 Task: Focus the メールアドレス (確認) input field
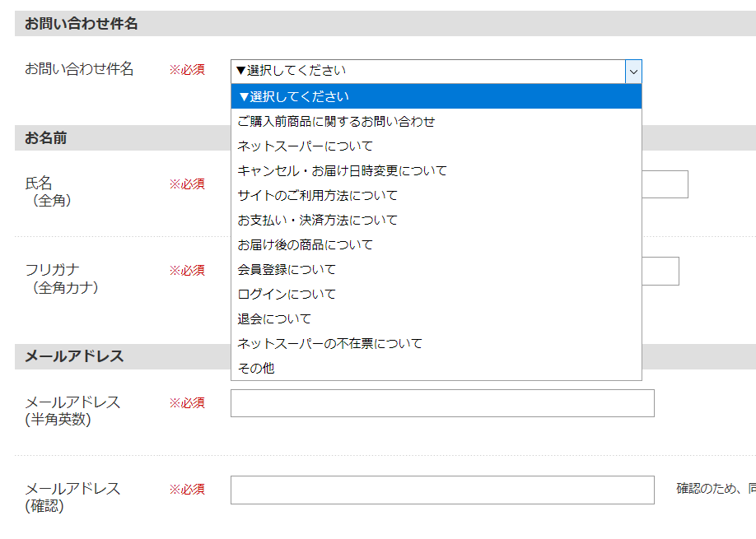pos(442,490)
